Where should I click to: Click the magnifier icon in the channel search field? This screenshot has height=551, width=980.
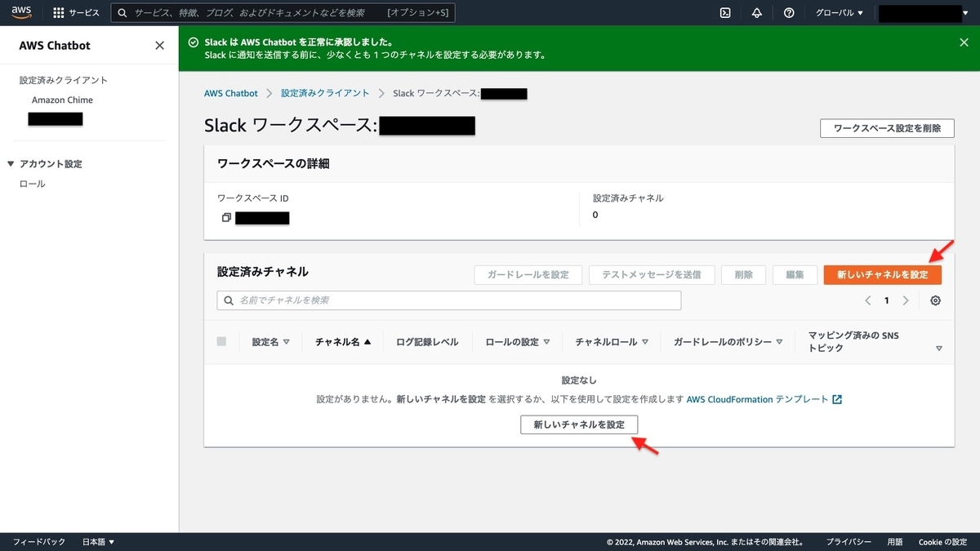point(228,300)
